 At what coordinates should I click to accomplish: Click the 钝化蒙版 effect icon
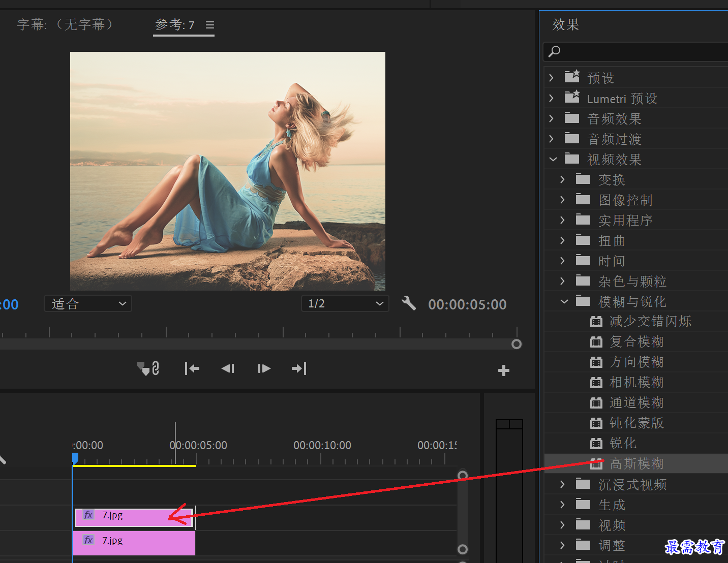point(596,423)
